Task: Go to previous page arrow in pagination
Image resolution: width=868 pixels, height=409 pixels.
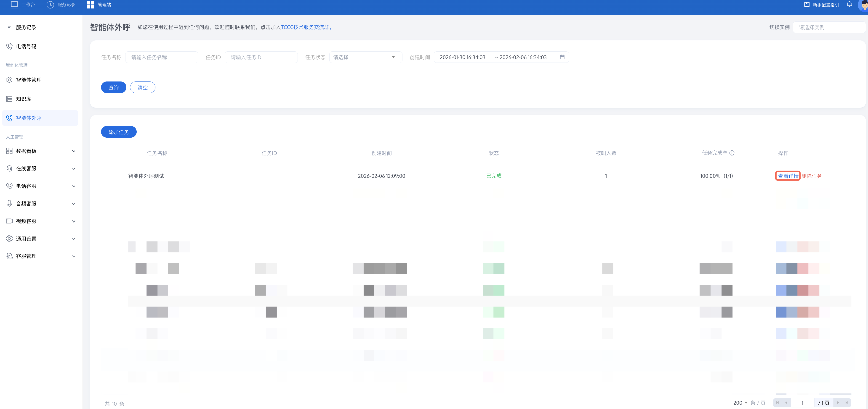Action: (x=786, y=403)
